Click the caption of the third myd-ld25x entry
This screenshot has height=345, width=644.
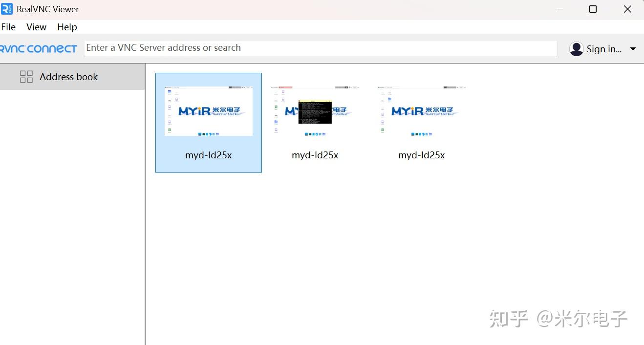click(x=421, y=155)
